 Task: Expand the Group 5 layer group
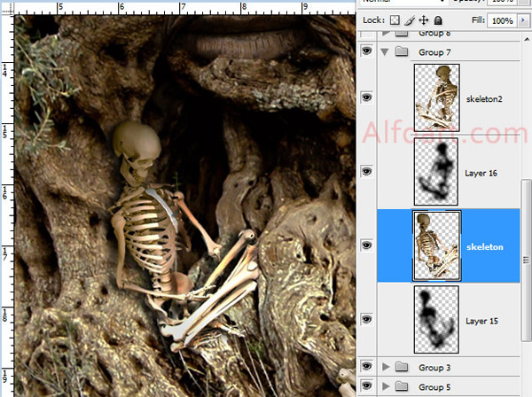[385, 387]
